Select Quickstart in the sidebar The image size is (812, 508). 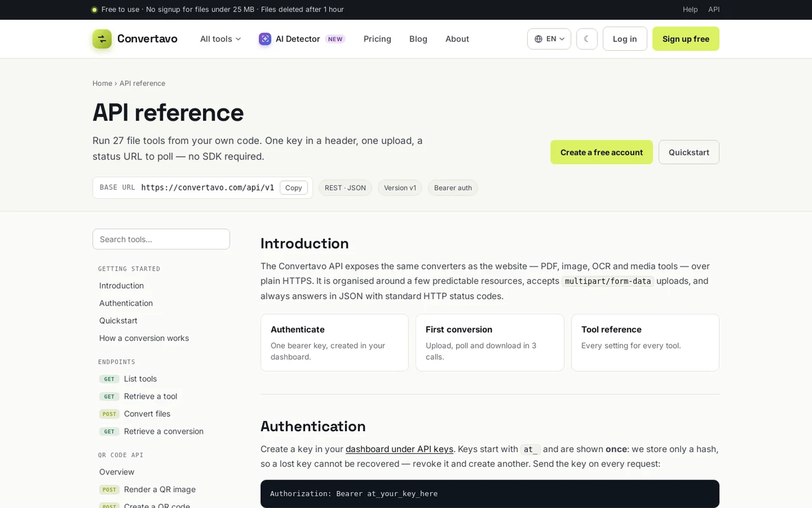[x=118, y=321]
